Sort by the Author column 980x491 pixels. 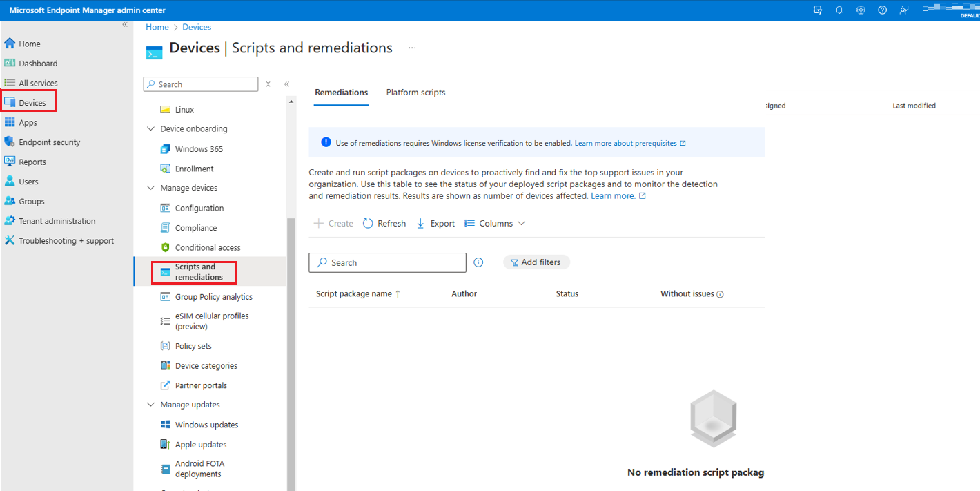(464, 294)
